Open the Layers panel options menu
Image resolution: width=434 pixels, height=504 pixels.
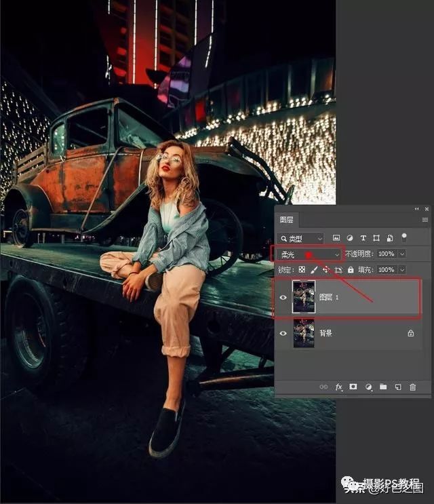point(425,220)
